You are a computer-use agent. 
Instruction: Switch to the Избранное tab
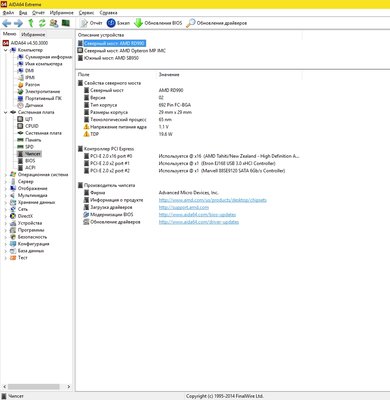click(x=33, y=34)
